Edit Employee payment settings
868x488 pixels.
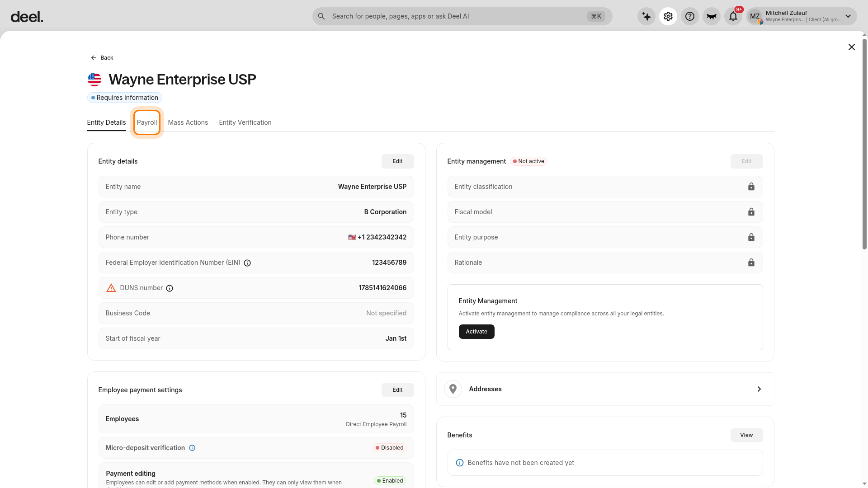click(397, 390)
